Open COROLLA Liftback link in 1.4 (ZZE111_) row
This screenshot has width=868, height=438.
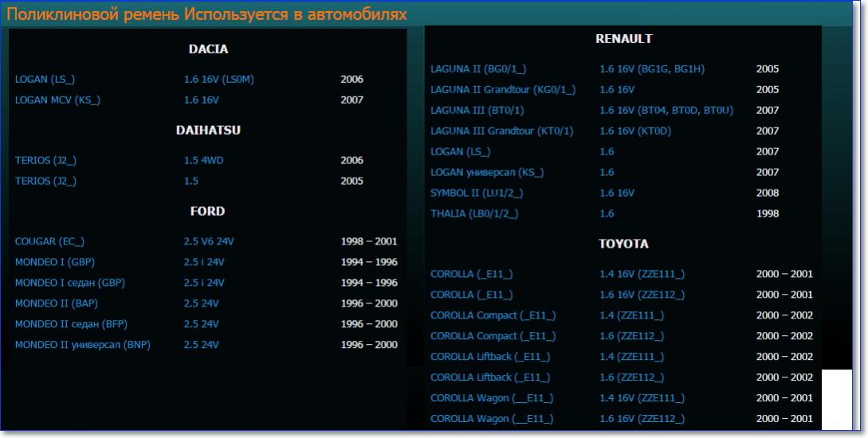[490, 357]
